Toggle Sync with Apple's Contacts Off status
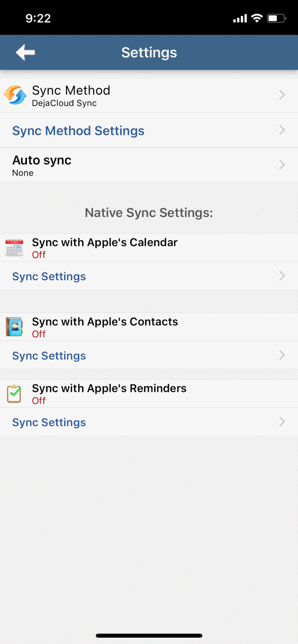The width and height of the screenshot is (298, 644). pos(39,334)
